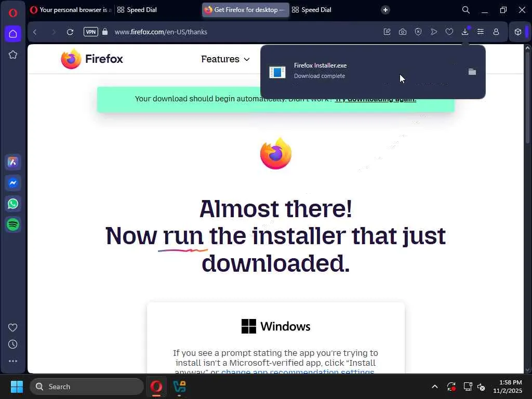
Task: Search tabs with magnifier icon
Action: pyautogui.click(x=466, y=10)
